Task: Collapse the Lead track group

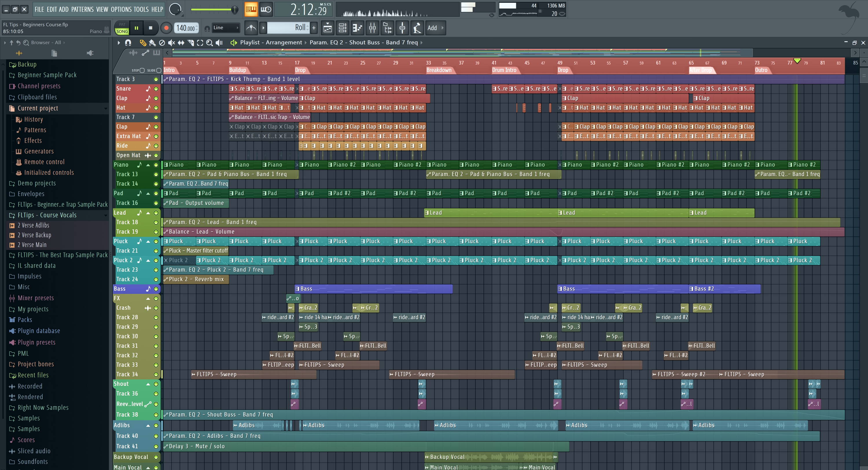Action: 148,213
